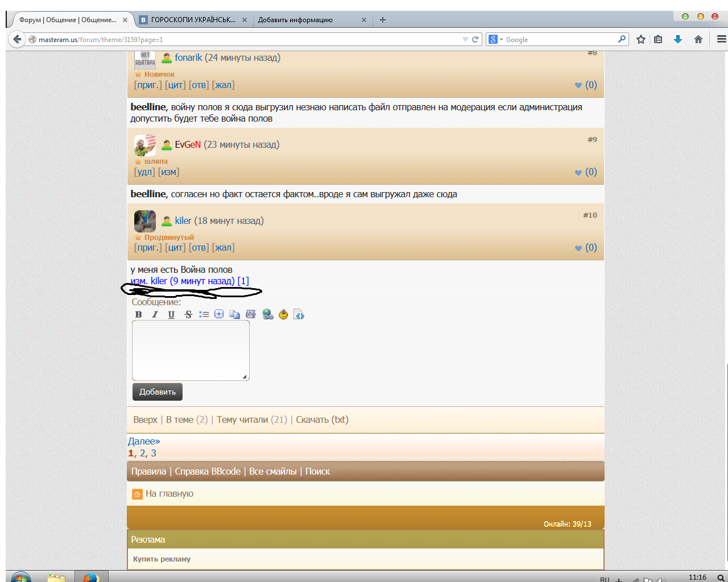Screen dimensions: 728x582
Task: Open the "Далее»" next page link
Action: [144, 441]
